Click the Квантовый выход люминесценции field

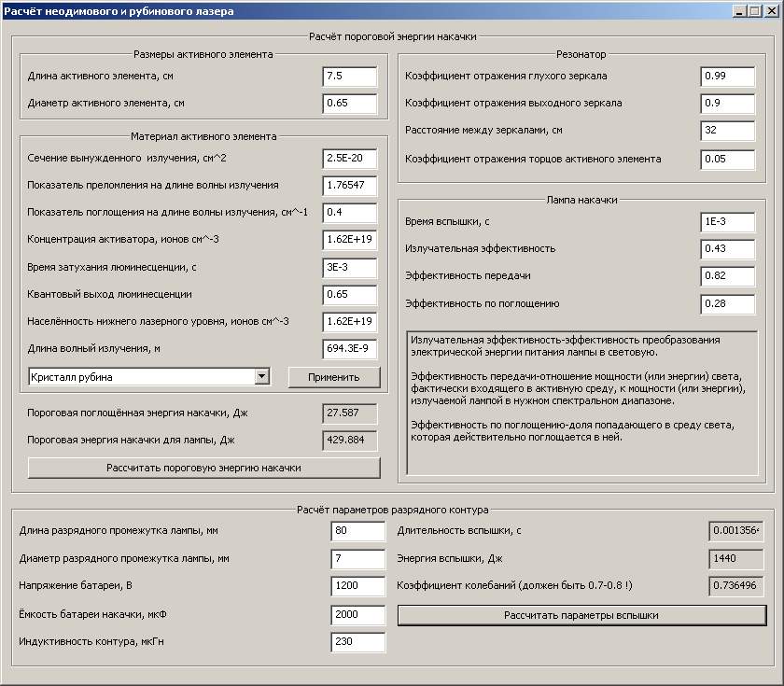tap(349, 295)
